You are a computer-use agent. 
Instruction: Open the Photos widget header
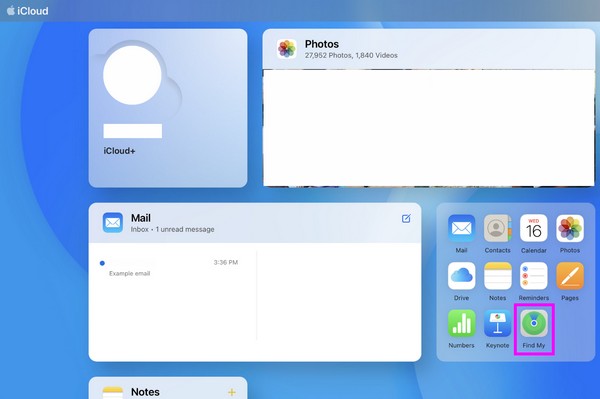coord(429,49)
